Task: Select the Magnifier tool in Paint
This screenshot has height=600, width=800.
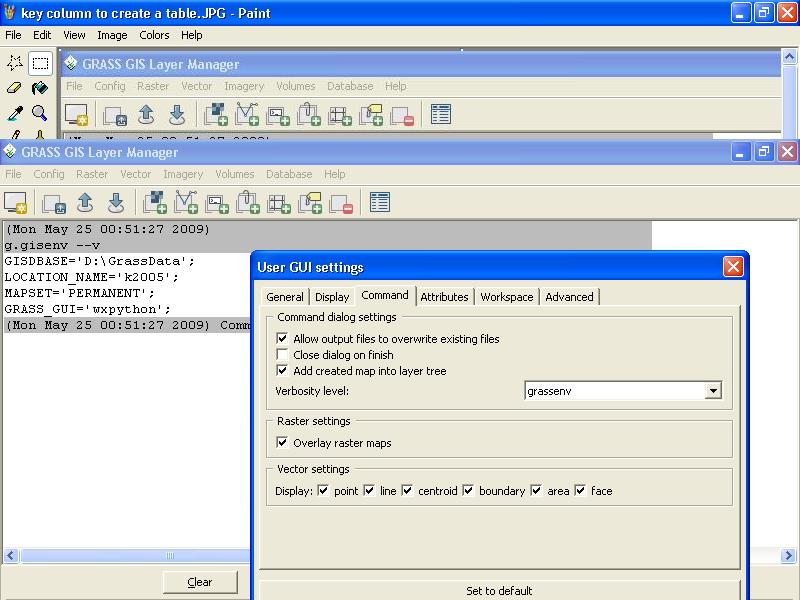Action: [40, 113]
